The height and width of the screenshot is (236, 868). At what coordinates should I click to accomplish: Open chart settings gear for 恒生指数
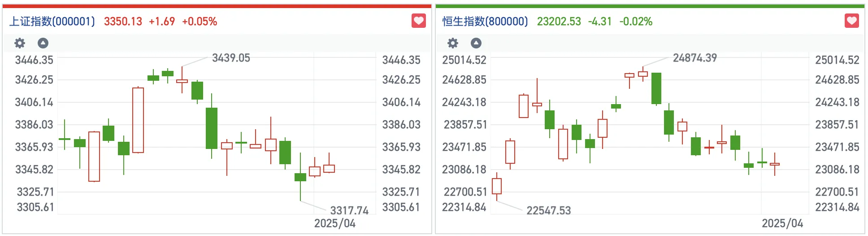pos(453,43)
